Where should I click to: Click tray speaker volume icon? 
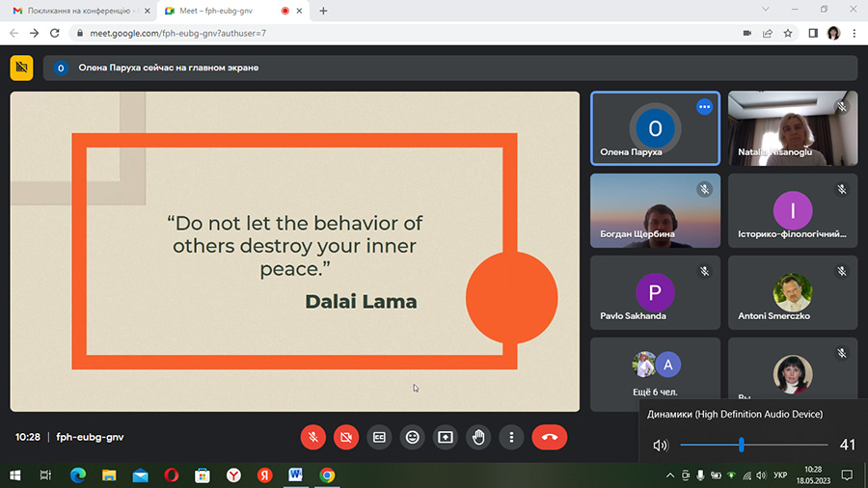point(762,475)
